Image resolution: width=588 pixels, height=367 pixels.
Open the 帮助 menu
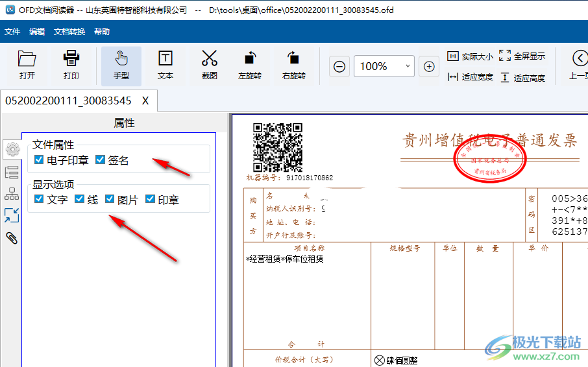pyautogui.click(x=102, y=32)
